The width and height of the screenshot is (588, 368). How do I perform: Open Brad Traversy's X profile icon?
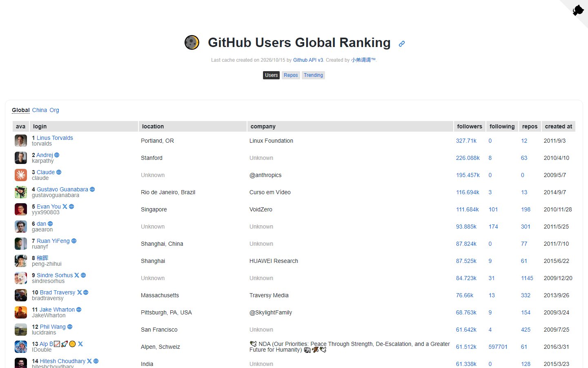click(80, 292)
